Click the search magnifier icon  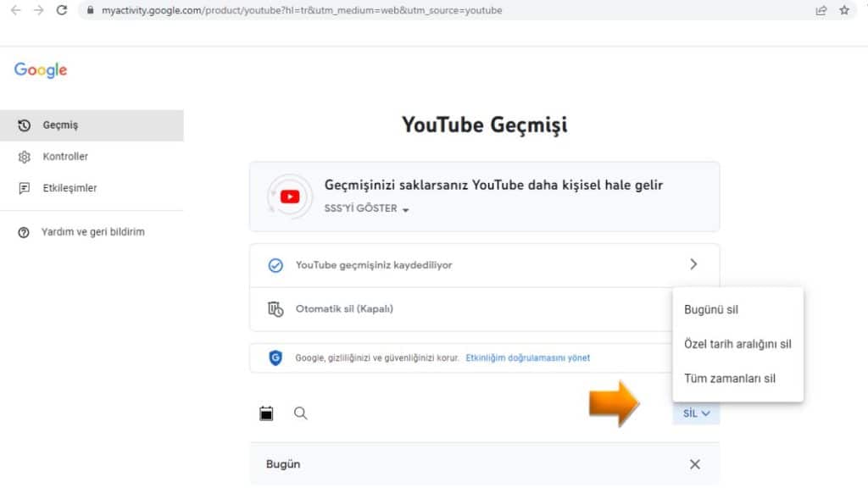pos(301,413)
